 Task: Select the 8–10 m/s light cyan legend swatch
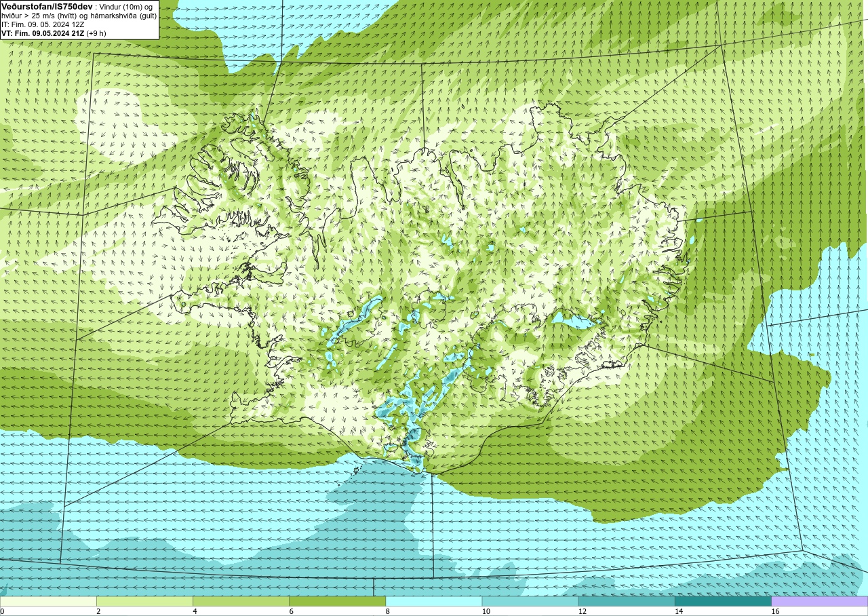click(434, 601)
